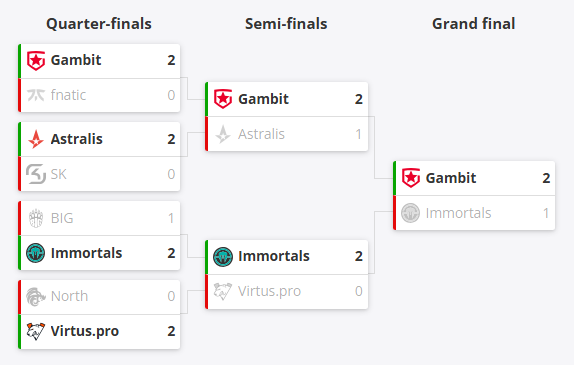The image size is (574, 365).
Task: Click Gambit's grand final score of 2
Action: [546, 178]
